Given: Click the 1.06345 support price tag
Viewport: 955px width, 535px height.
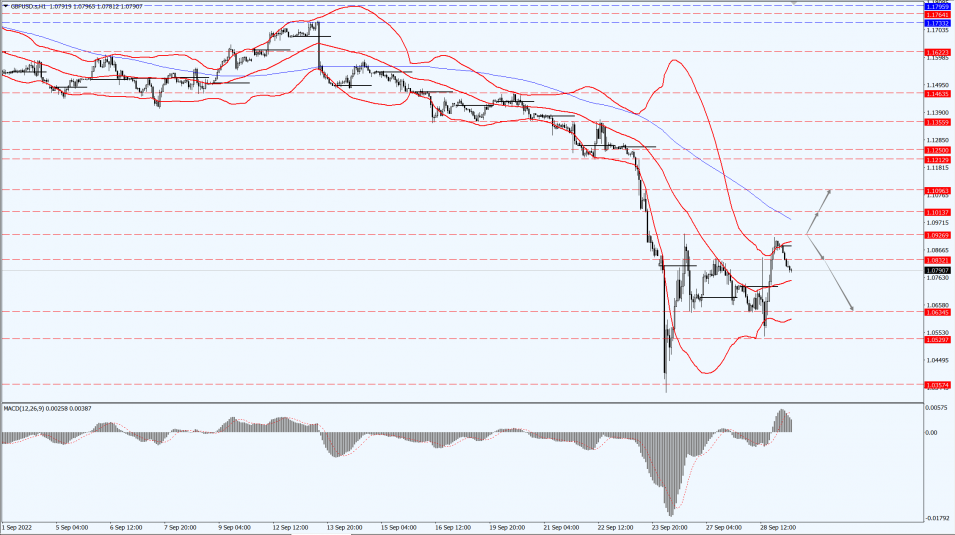Looking at the screenshot, I should (937, 313).
